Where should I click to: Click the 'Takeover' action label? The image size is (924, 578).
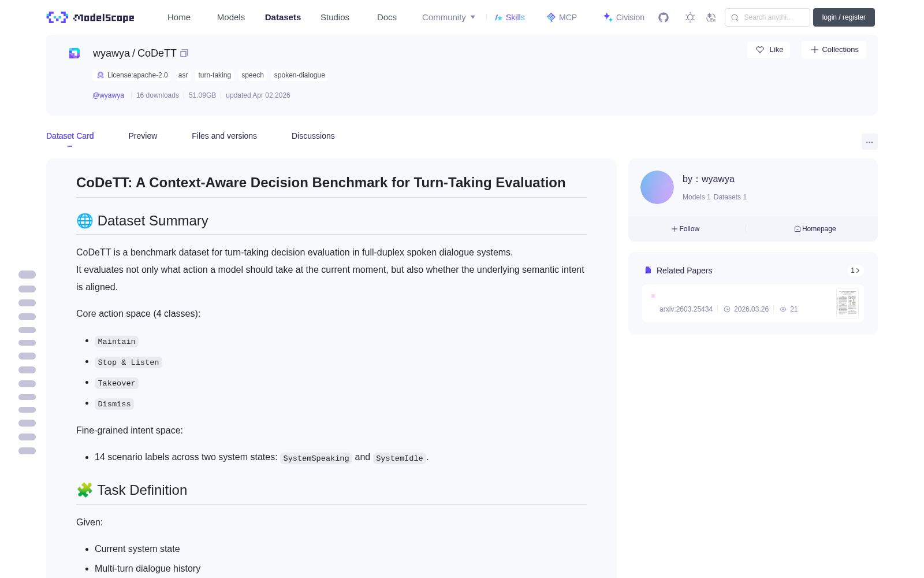[117, 383]
